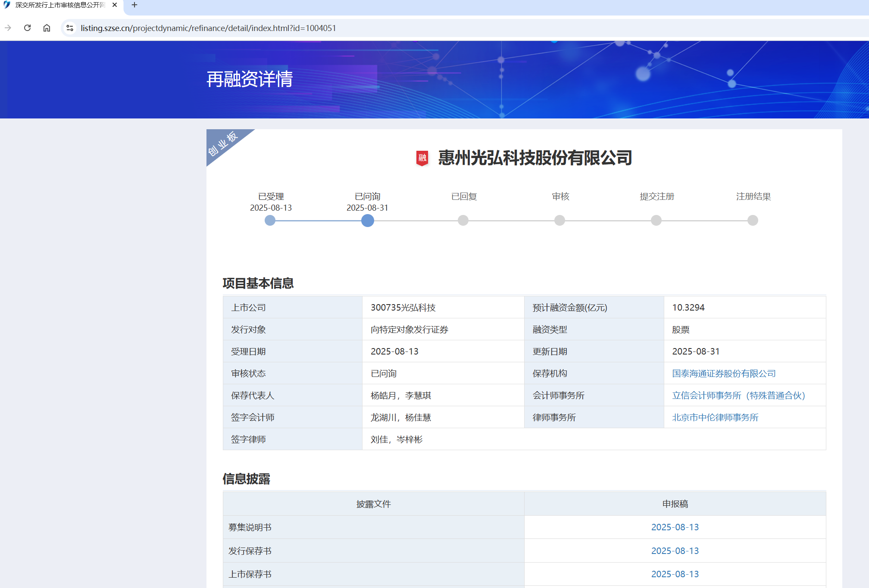Click the browser home icon

(47, 28)
